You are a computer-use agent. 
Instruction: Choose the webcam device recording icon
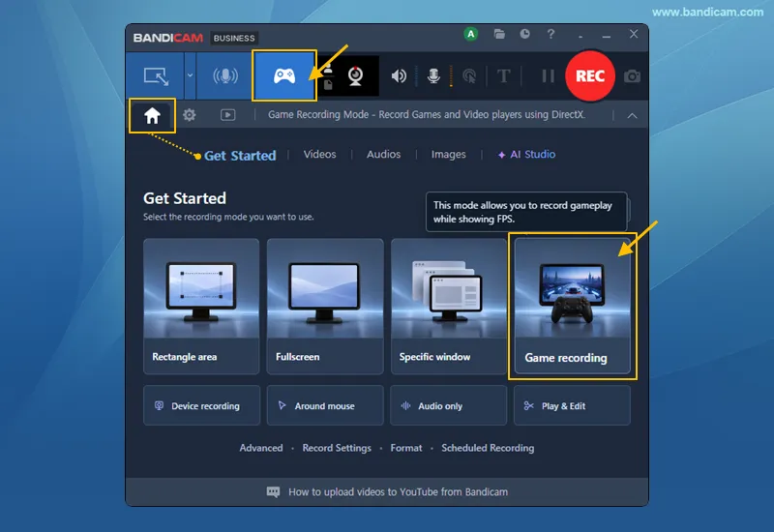click(355, 75)
